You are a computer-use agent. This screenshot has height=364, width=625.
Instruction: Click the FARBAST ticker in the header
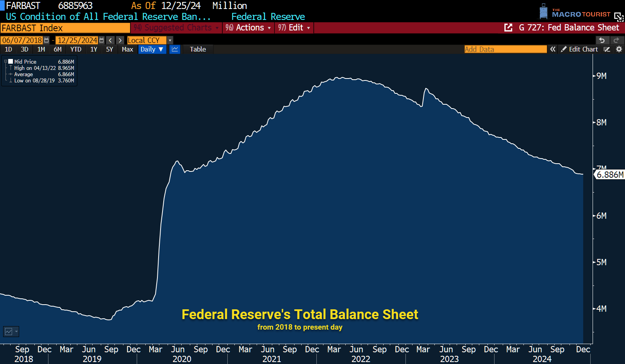pyautogui.click(x=23, y=6)
